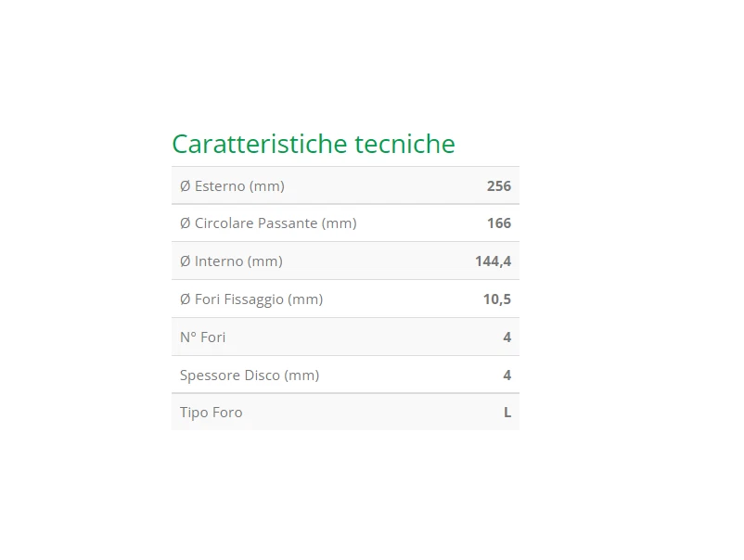Viewport: 744px width, 560px height.
Task: Click the value 10,5
Action: point(496,299)
